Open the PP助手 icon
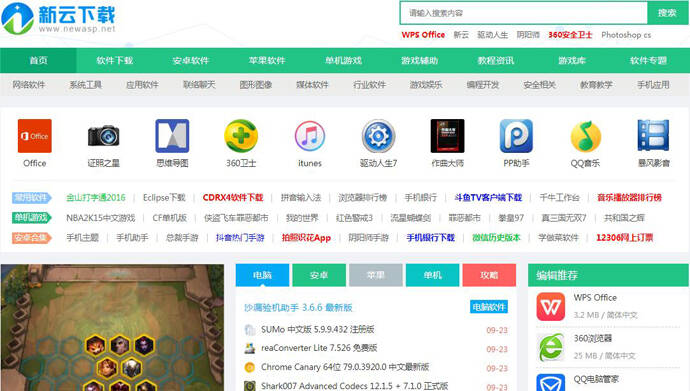Image resolution: width=690 pixels, height=391 pixels. [516, 136]
